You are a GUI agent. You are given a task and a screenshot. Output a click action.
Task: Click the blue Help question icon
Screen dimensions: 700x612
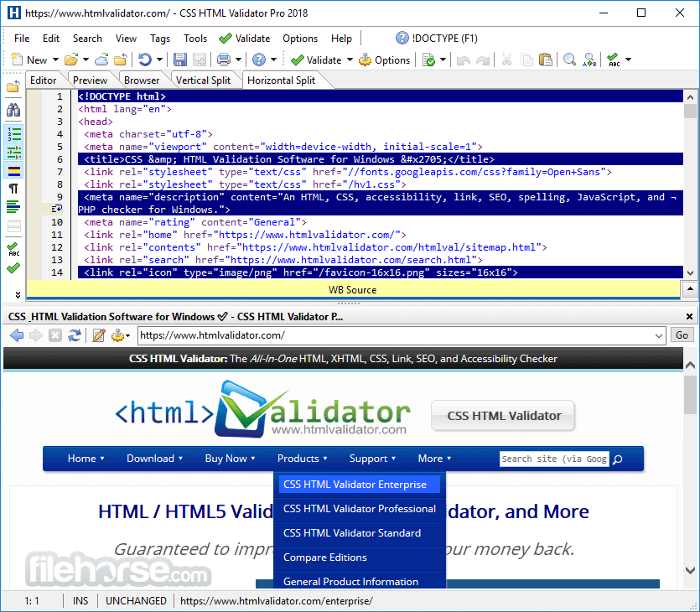pyautogui.click(x=259, y=60)
